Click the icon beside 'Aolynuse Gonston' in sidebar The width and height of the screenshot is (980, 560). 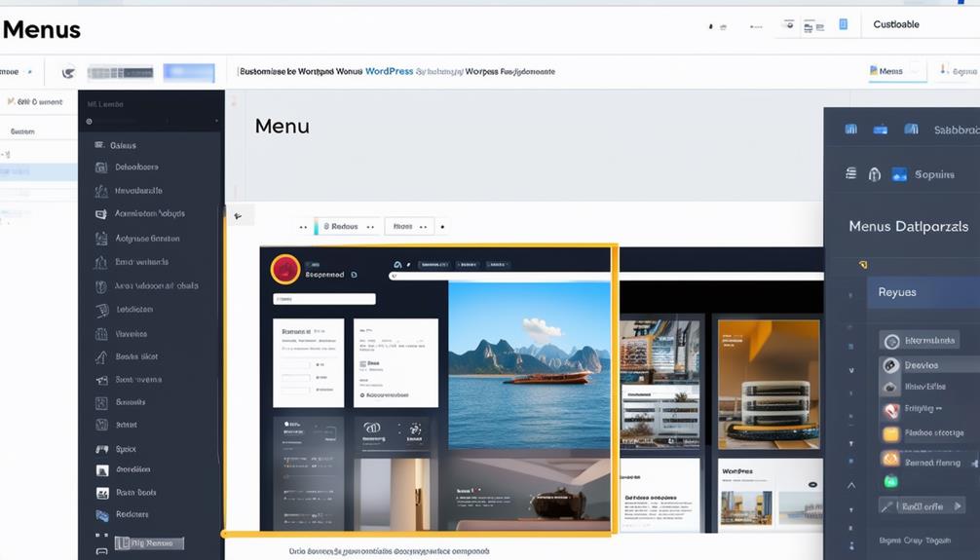click(100, 239)
